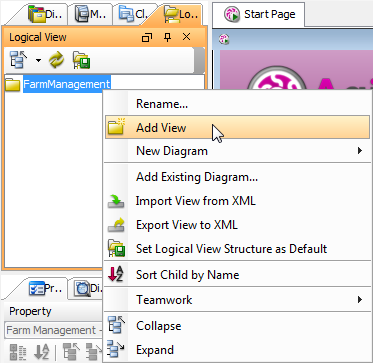This screenshot has height=363, width=373.
Task: Click the small logo icon under Start Page tab
Action: (224, 40)
